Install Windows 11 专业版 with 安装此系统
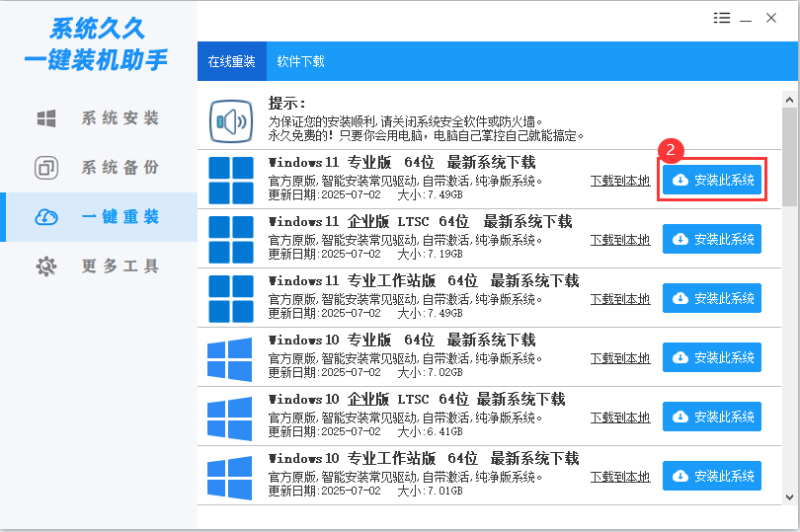This screenshot has height=532, width=800. click(711, 181)
